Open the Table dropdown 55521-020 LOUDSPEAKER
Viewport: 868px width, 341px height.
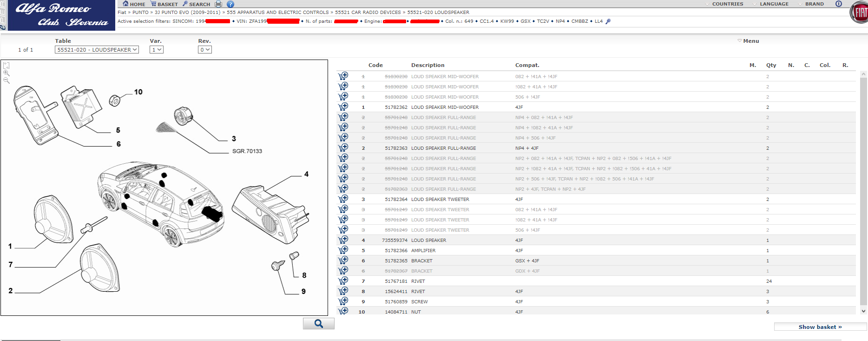point(97,50)
